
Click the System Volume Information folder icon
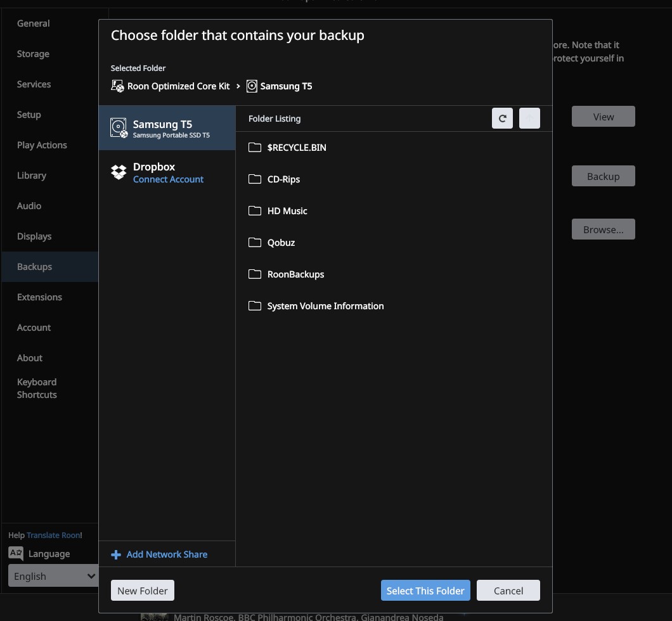pyautogui.click(x=255, y=306)
